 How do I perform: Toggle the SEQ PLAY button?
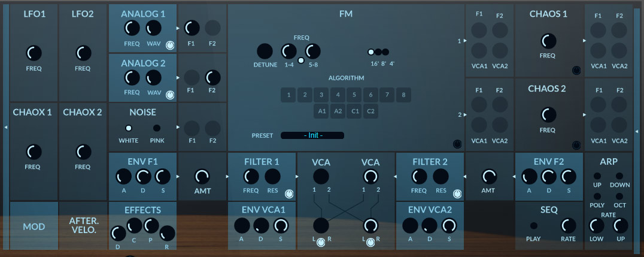(x=533, y=226)
